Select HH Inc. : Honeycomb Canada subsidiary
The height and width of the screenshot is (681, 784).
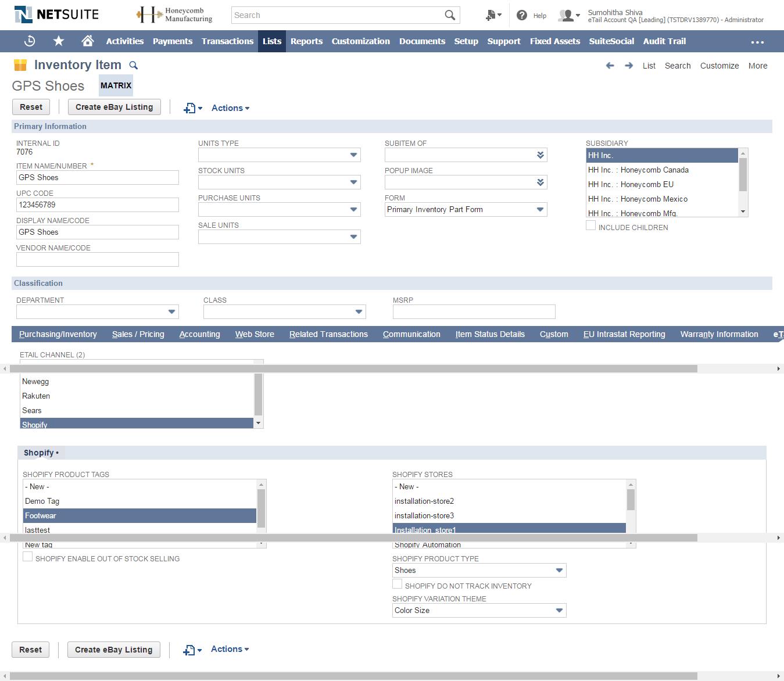tap(662, 170)
